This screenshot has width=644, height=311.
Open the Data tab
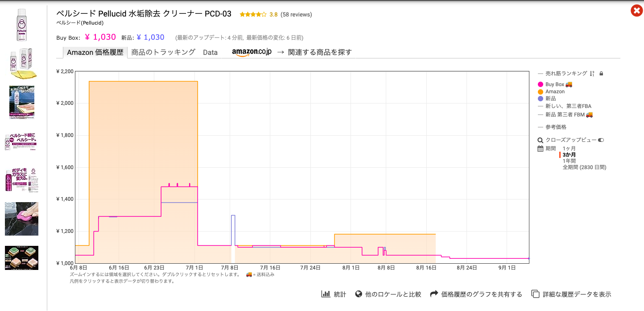210,52
